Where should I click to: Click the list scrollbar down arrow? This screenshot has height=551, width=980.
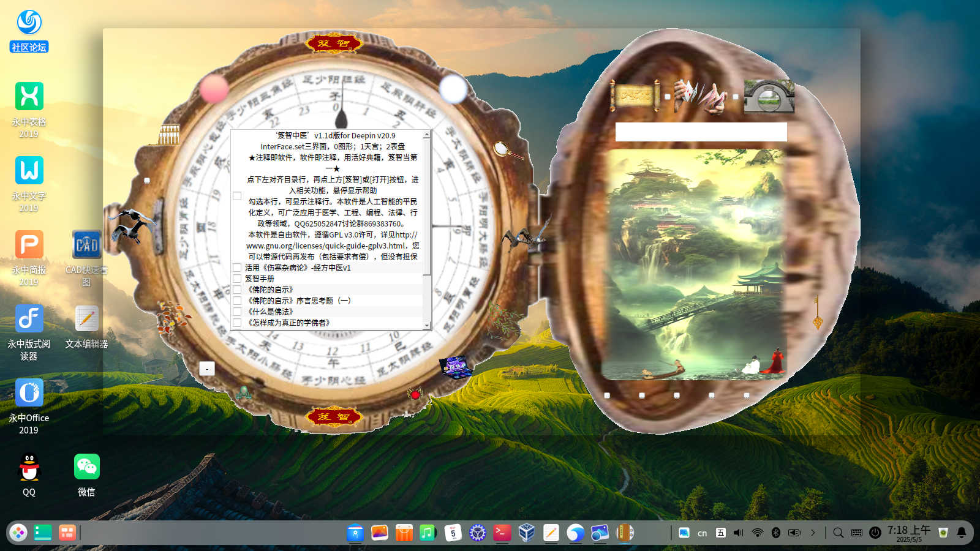(x=427, y=326)
